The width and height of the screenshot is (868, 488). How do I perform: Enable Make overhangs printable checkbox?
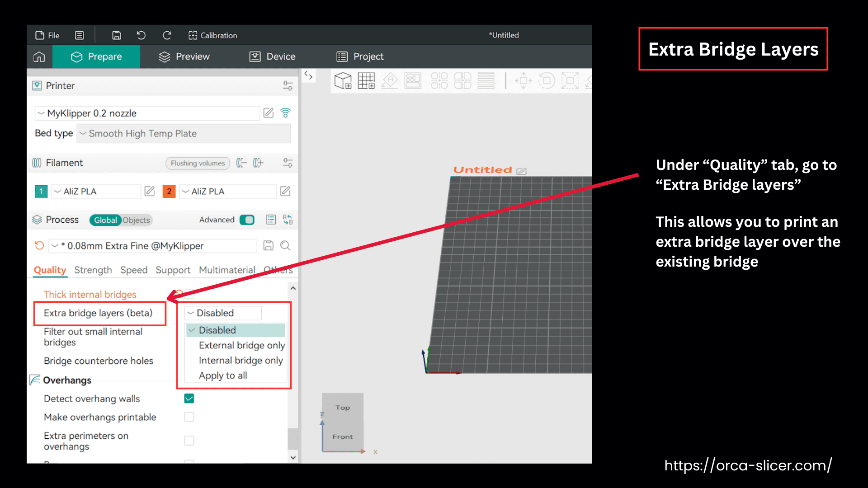[x=189, y=417]
